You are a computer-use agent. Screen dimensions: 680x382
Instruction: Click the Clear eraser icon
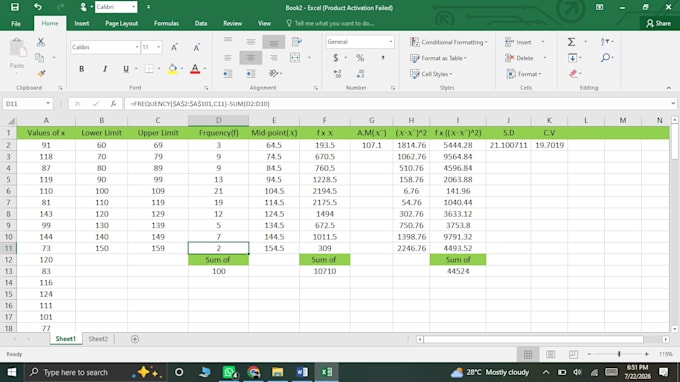(x=573, y=73)
